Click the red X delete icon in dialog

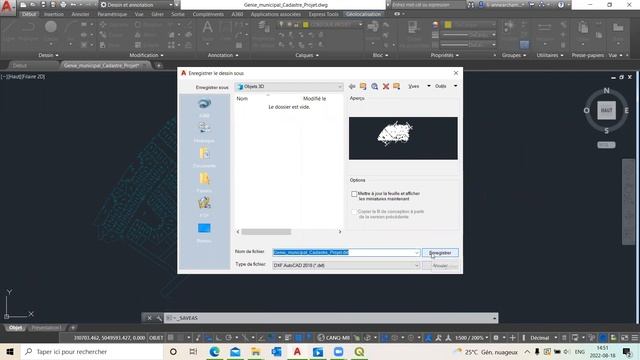click(x=386, y=87)
